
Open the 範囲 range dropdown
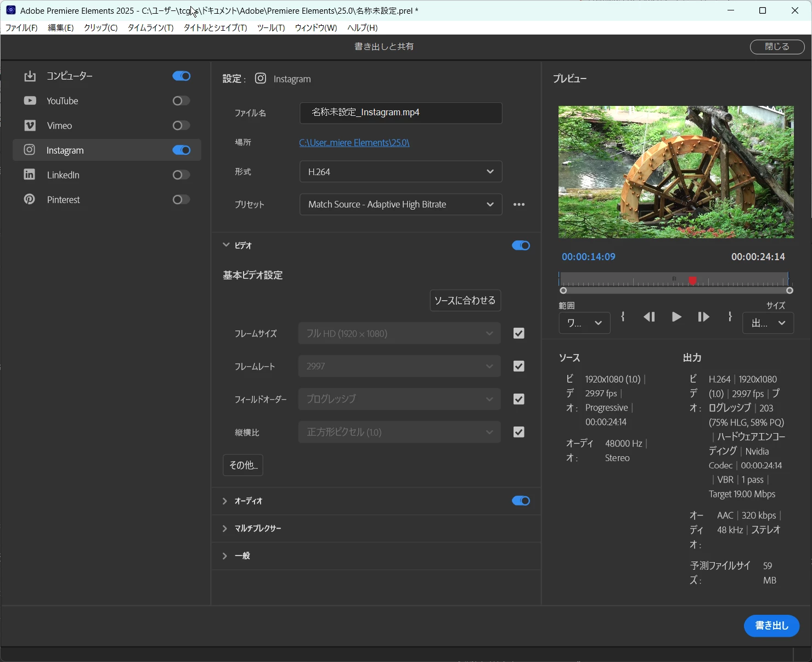[x=584, y=323]
